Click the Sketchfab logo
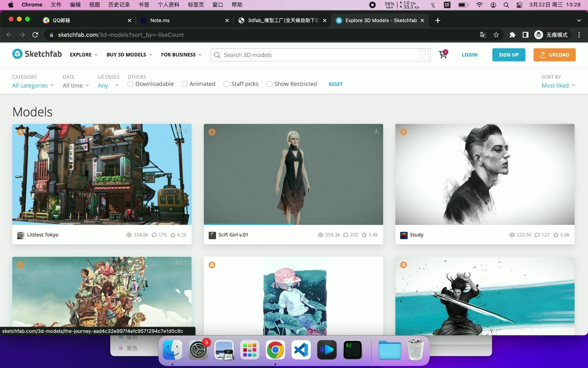 [x=36, y=54]
